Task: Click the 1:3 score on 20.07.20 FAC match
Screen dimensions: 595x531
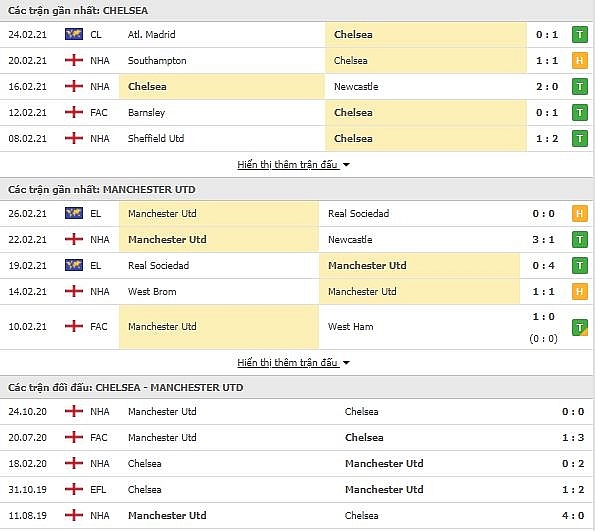Action: [573, 438]
